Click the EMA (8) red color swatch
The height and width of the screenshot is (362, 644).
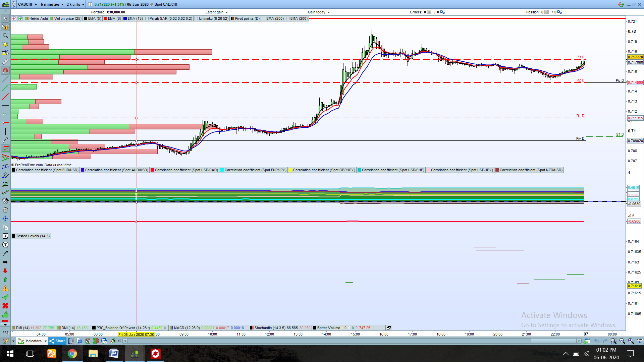(106, 19)
